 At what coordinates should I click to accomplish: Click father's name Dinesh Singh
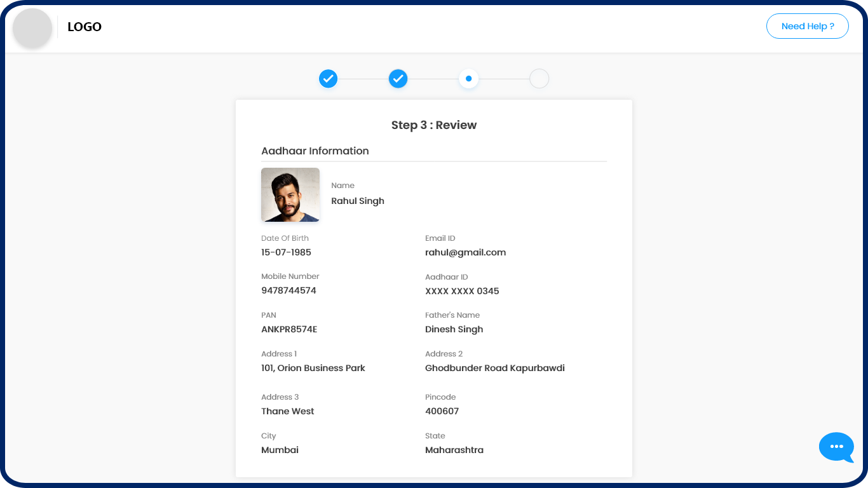pos(454,329)
